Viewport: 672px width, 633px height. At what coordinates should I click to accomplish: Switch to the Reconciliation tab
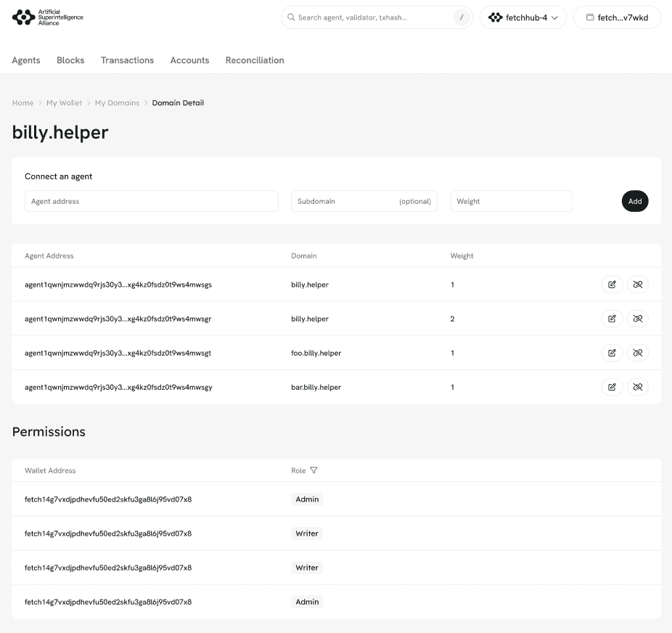point(255,60)
